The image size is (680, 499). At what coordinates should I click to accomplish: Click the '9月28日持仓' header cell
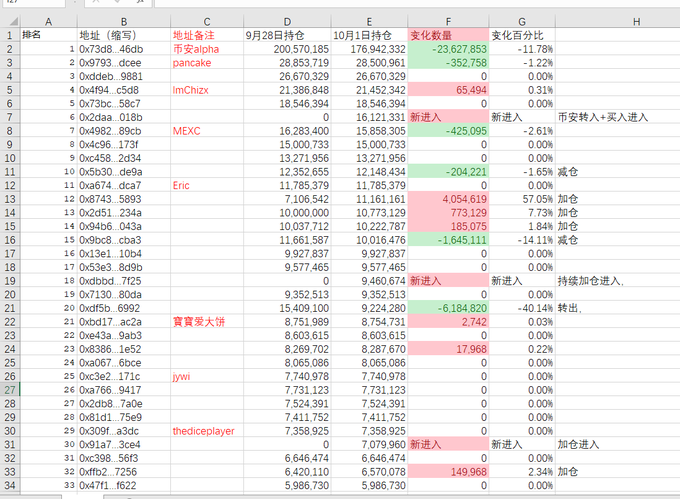click(x=287, y=35)
